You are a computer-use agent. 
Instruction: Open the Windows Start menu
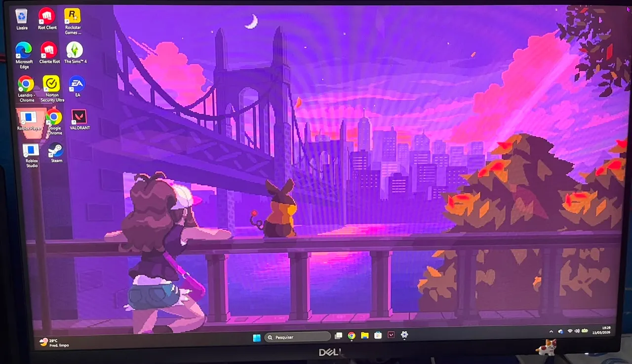tap(257, 337)
